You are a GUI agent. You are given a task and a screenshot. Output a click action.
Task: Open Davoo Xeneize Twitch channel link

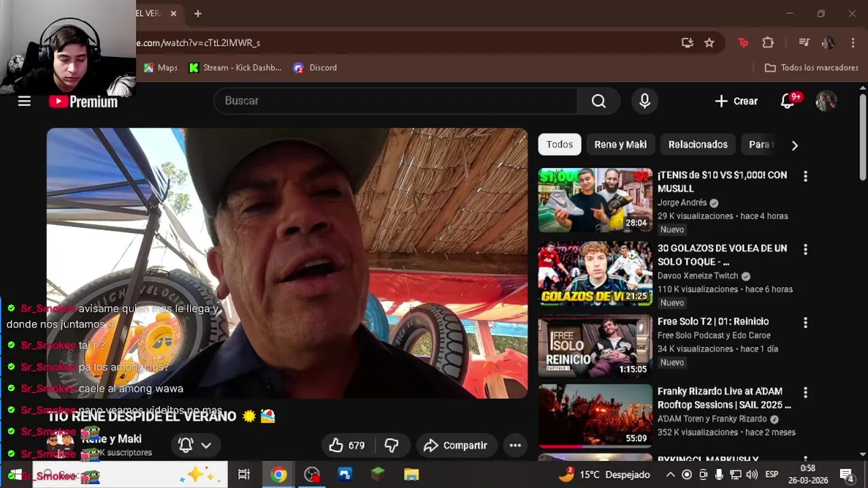click(698, 276)
